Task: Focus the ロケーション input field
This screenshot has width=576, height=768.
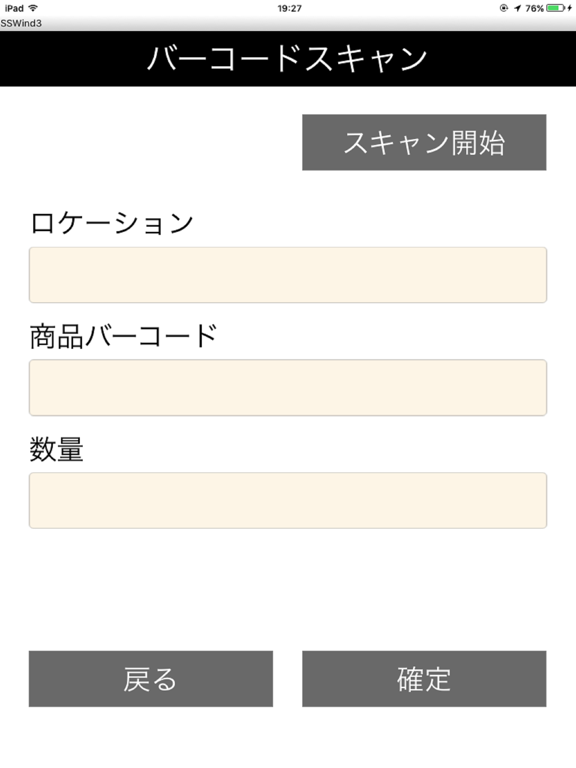Action: (x=288, y=275)
